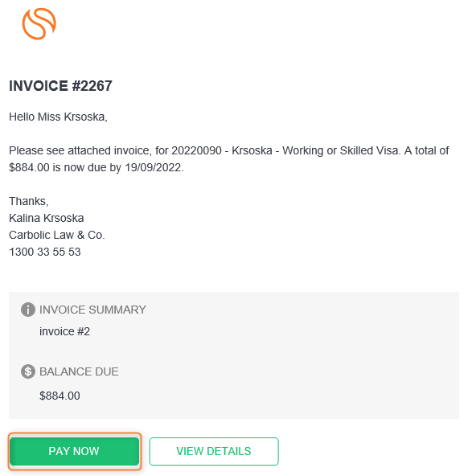Click the info icon beside Invoice Summary
The image size is (476, 476).
click(x=28, y=310)
